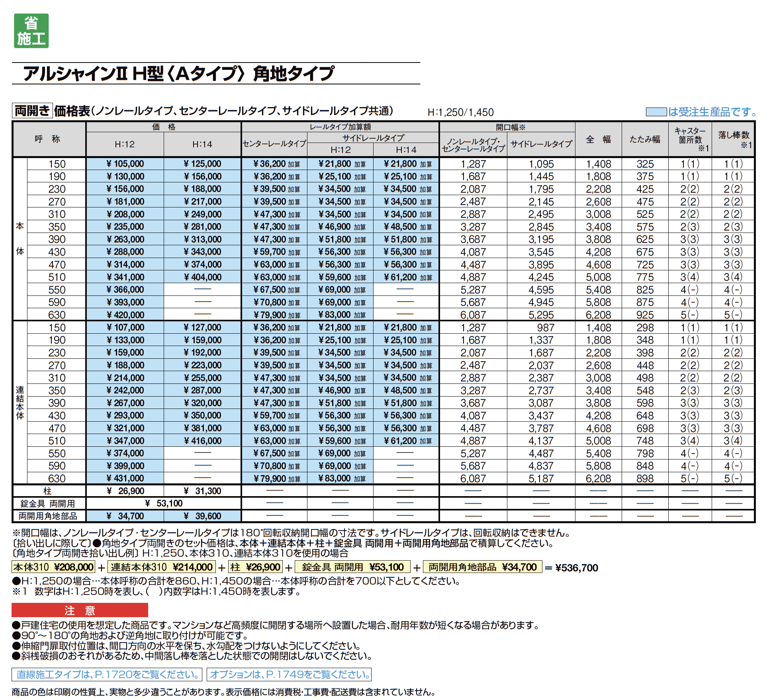The height and width of the screenshot is (700, 771).
Task: Click the 開口幅※ column header
Action: coord(510,127)
